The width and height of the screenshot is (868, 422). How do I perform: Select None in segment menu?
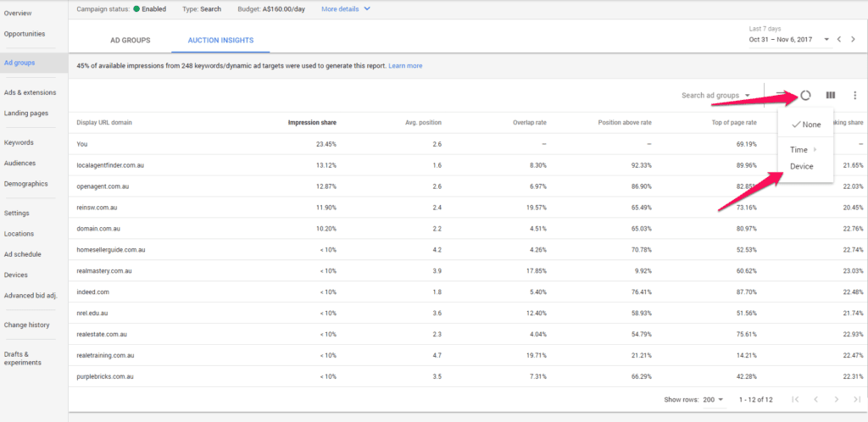pyautogui.click(x=805, y=125)
